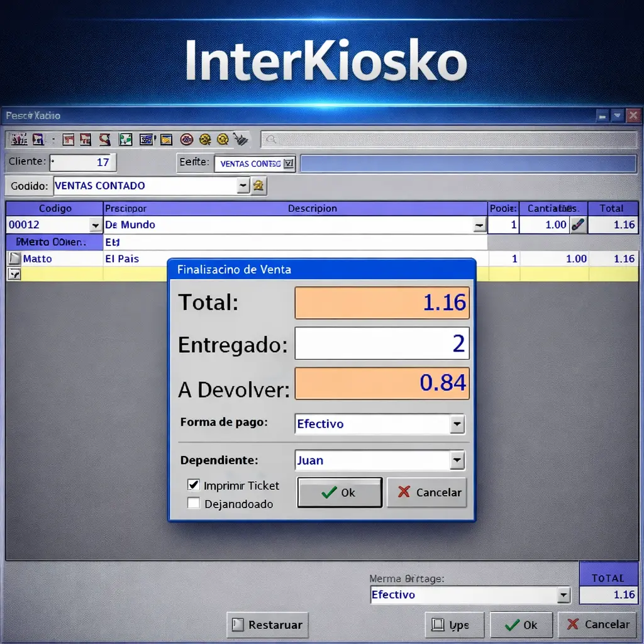Click the Codigo column header
This screenshot has height=644, width=644.
coord(55,208)
